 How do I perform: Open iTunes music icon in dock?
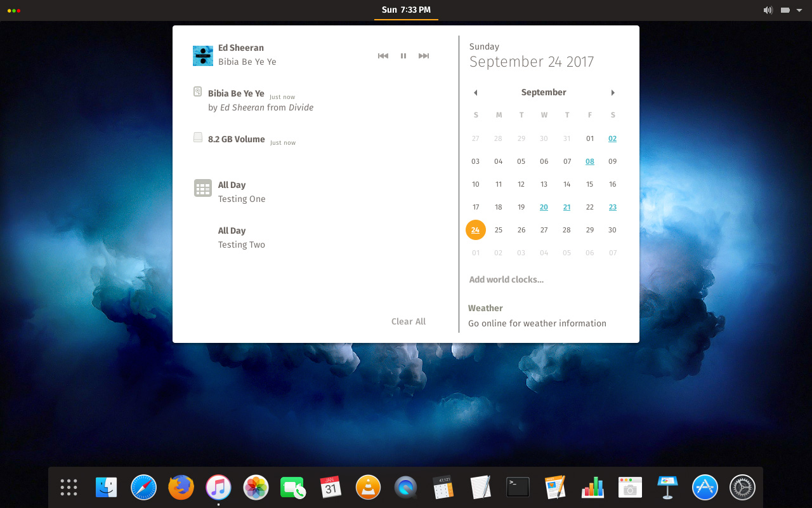(x=218, y=488)
